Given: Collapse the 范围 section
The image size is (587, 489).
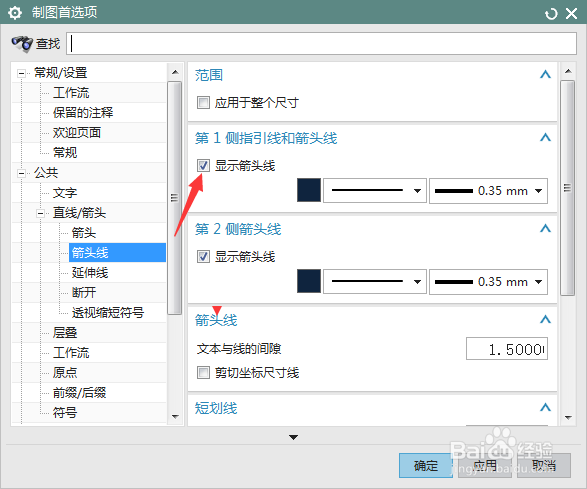Looking at the screenshot, I should tap(545, 75).
